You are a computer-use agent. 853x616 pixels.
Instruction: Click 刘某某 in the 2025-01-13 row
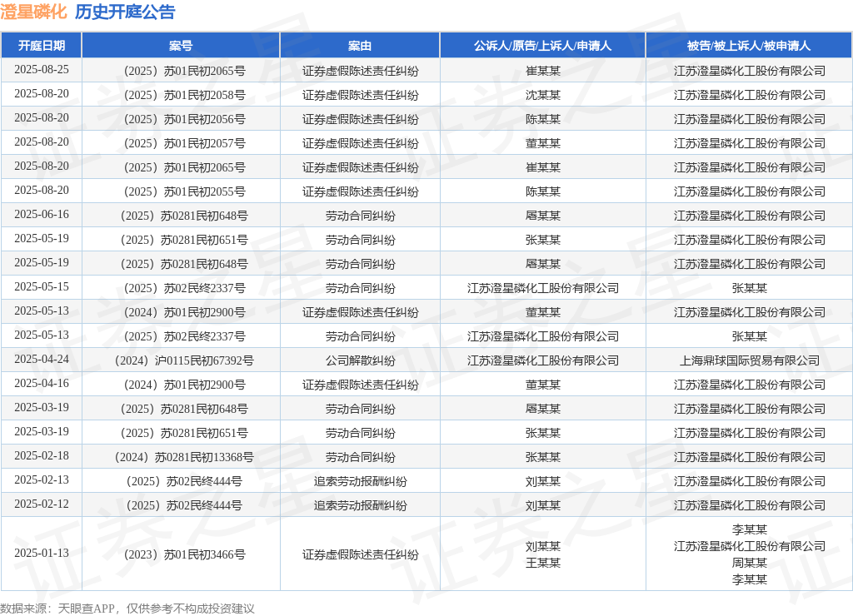click(543, 546)
